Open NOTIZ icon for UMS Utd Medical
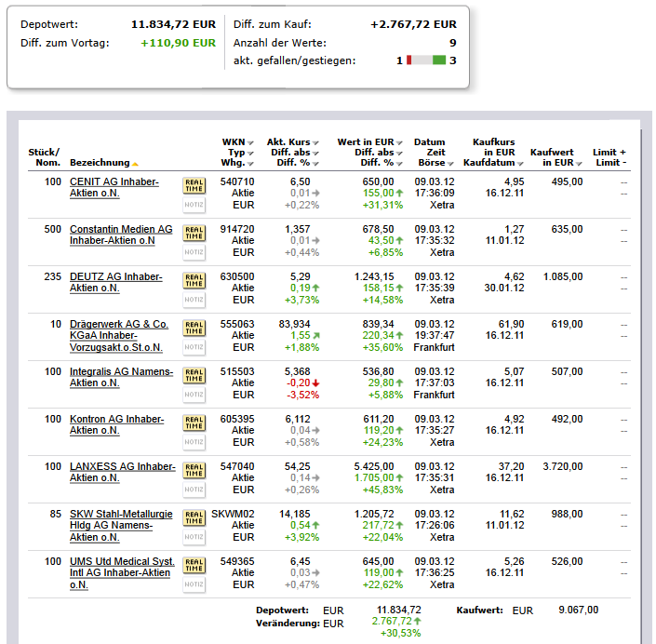 [x=194, y=584]
